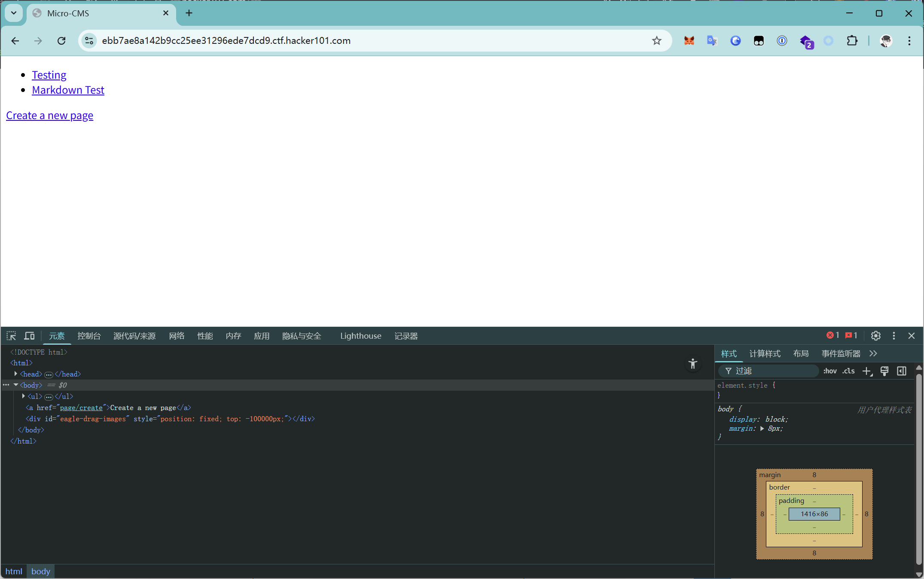The image size is (924, 579).
Task: Open the 样式 styles pane
Action: point(729,353)
